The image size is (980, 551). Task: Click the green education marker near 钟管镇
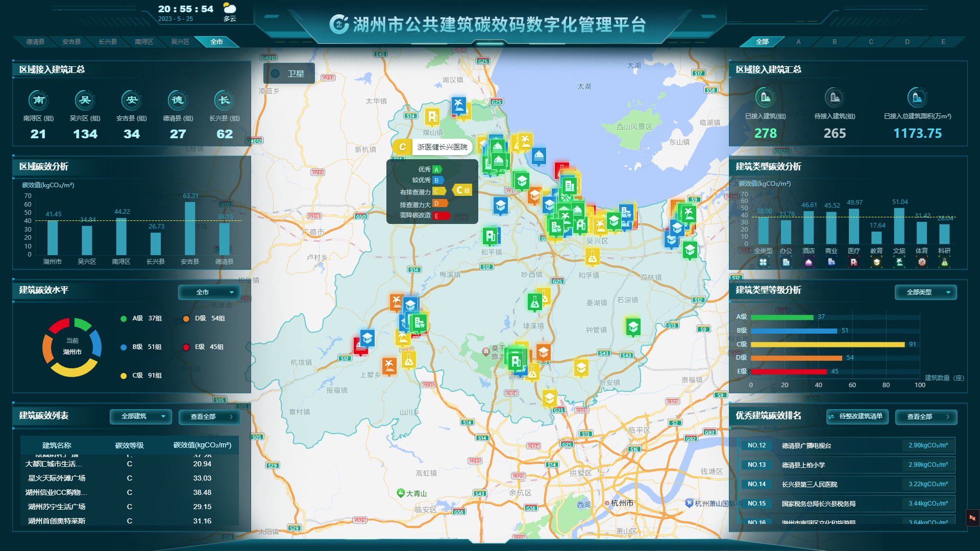(633, 327)
